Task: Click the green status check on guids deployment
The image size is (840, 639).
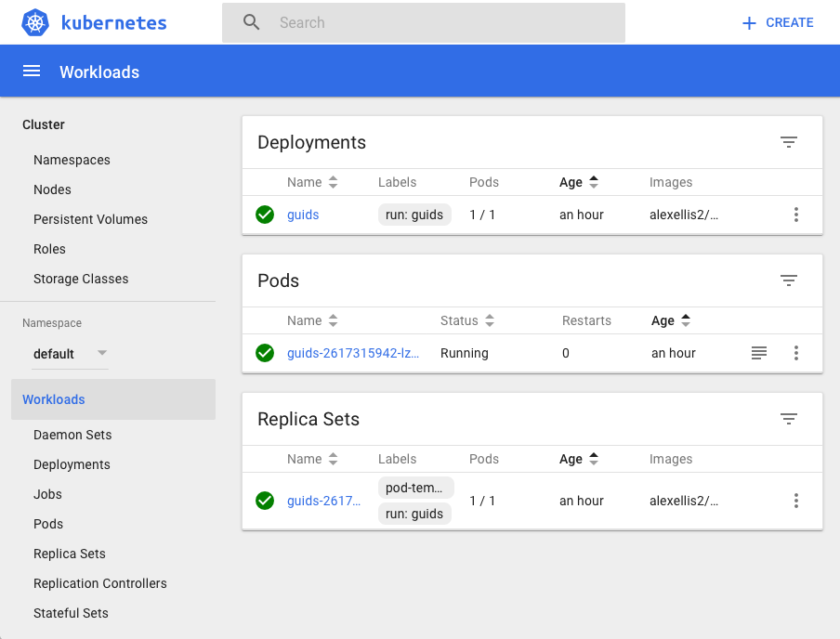Action: [264, 215]
